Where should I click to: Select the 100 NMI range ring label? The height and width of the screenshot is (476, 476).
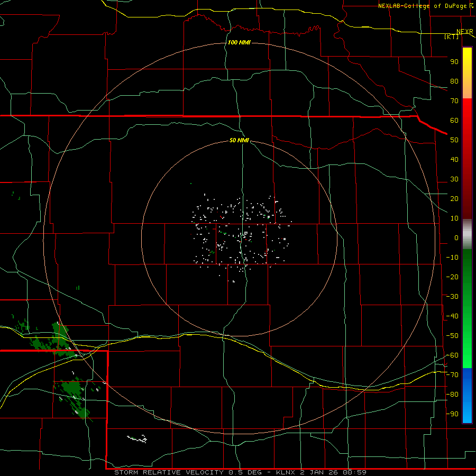(x=239, y=42)
